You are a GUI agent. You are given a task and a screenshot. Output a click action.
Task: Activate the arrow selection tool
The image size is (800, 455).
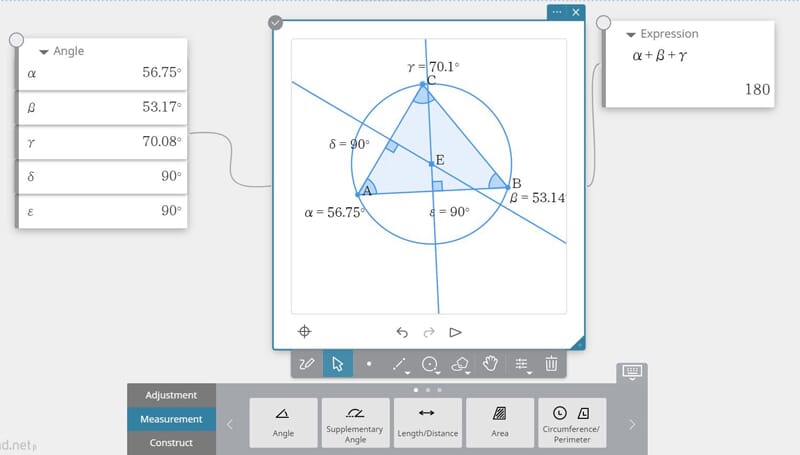(337, 364)
